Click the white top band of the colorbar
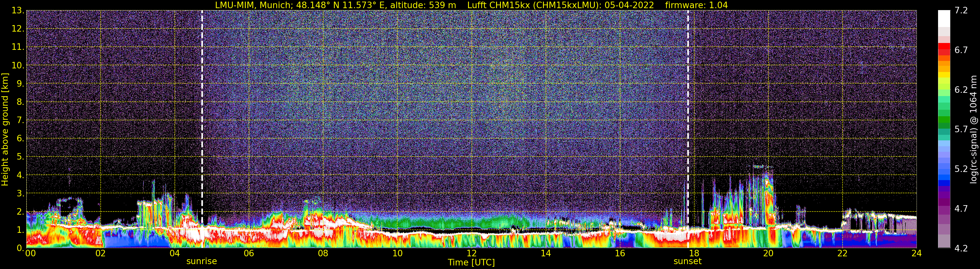The height and width of the screenshot is (269, 980). point(944,18)
